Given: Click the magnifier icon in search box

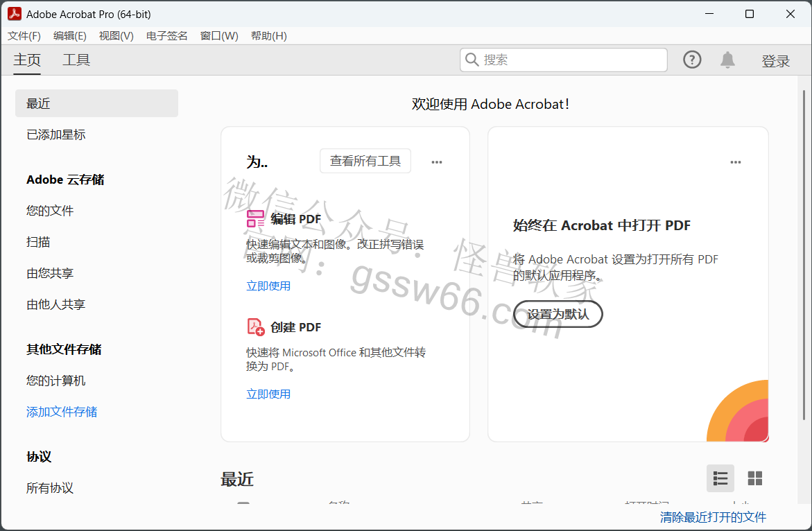Looking at the screenshot, I should 472,60.
